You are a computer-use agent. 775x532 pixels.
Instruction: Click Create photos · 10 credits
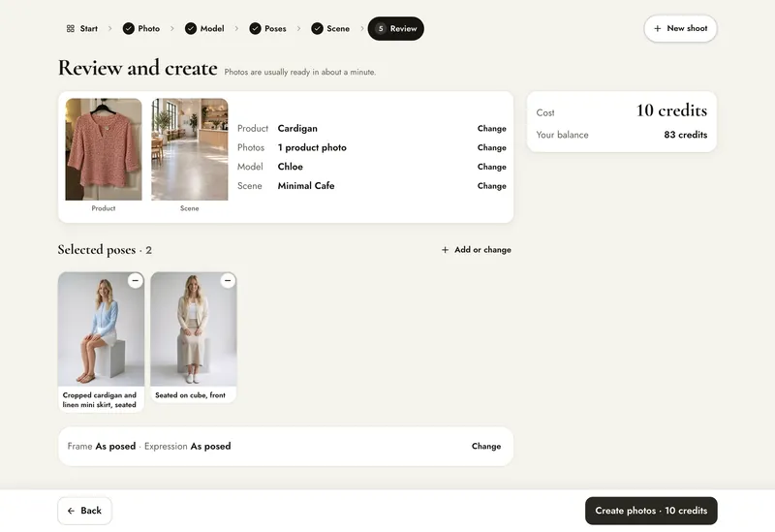click(651, 511)
